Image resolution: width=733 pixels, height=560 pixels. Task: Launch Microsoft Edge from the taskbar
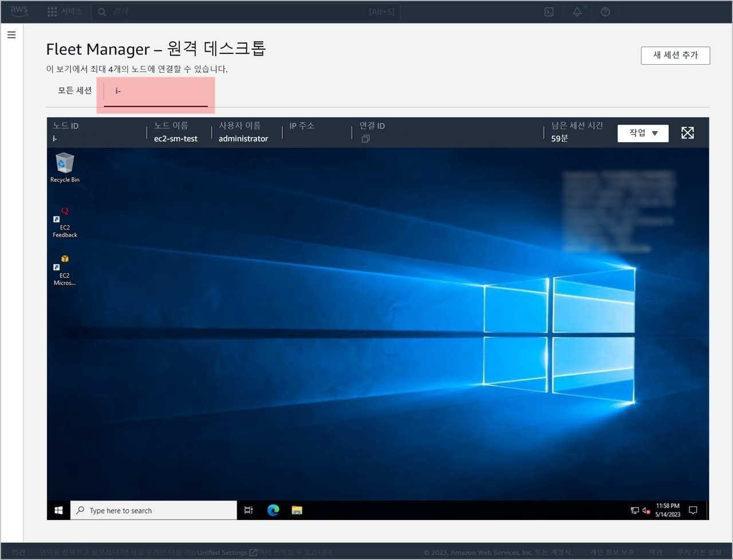273,510
